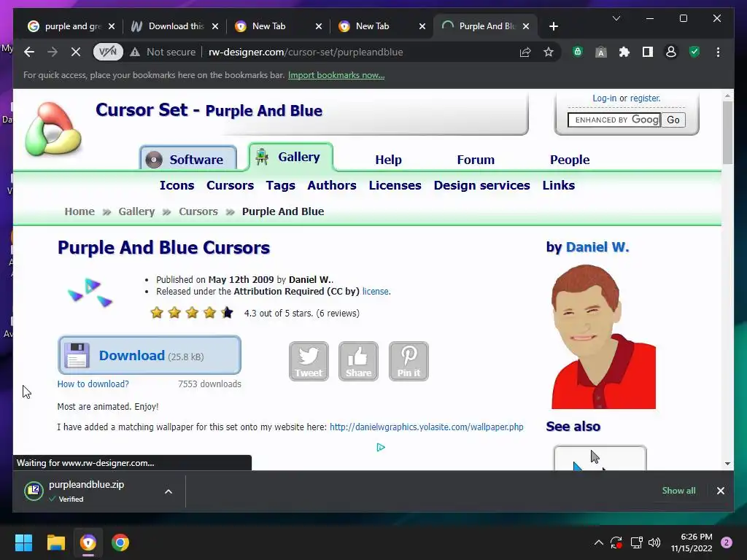Click the forward navigation arrow
Image resolution: width=747 pixels, height=560 pixels.
pos(53,52)
